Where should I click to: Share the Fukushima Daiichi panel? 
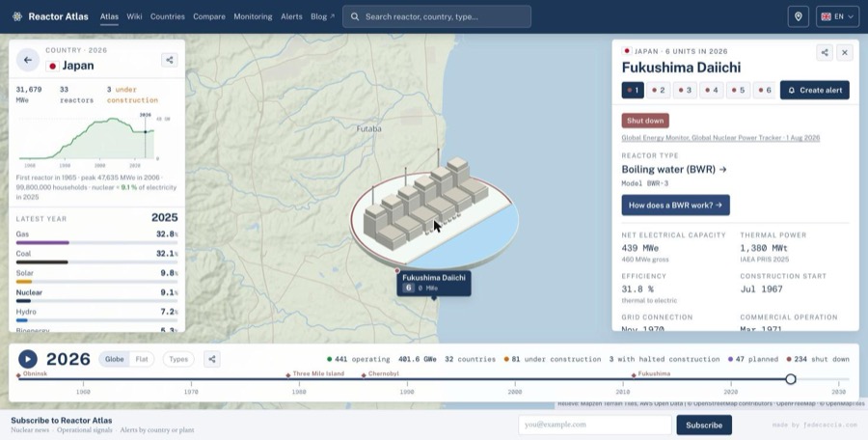coord(825,53)
